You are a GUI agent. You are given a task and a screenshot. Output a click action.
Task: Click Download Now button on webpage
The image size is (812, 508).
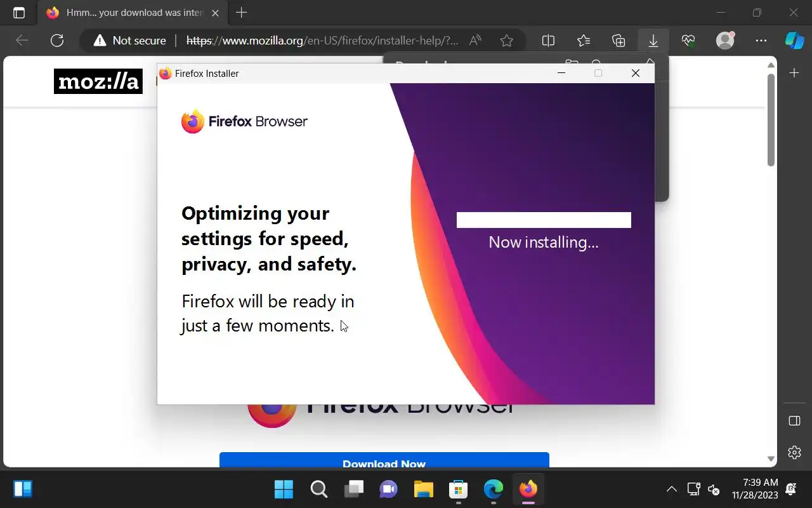(384, 460)
